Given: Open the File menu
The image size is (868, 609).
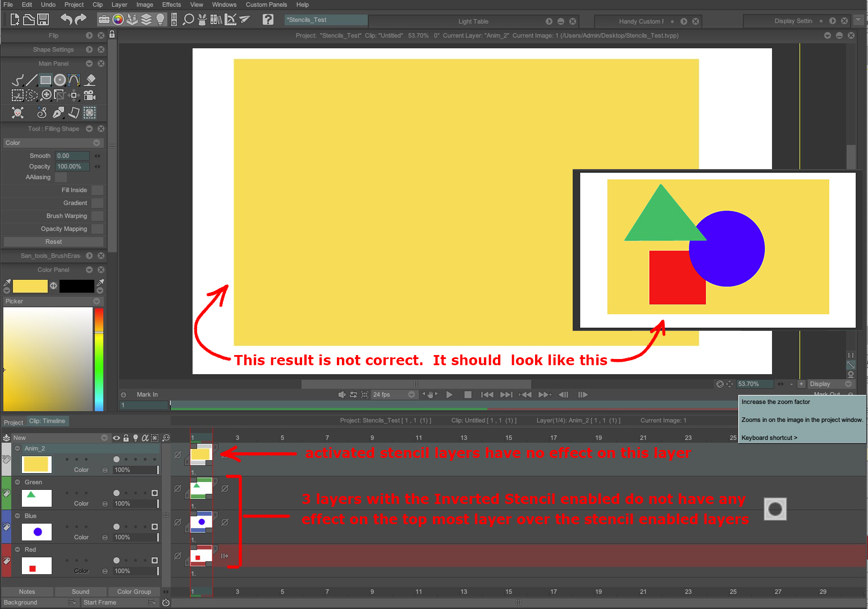Looking at the screenshot, I should (x=8, y=4).
